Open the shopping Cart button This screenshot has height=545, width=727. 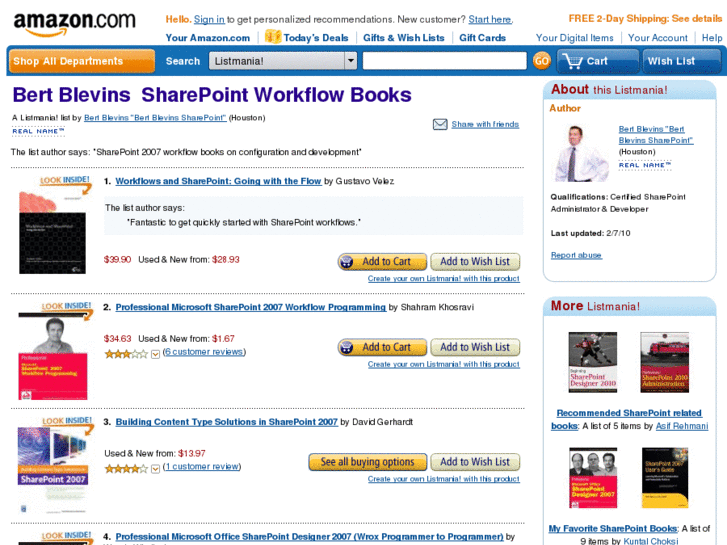597,61
